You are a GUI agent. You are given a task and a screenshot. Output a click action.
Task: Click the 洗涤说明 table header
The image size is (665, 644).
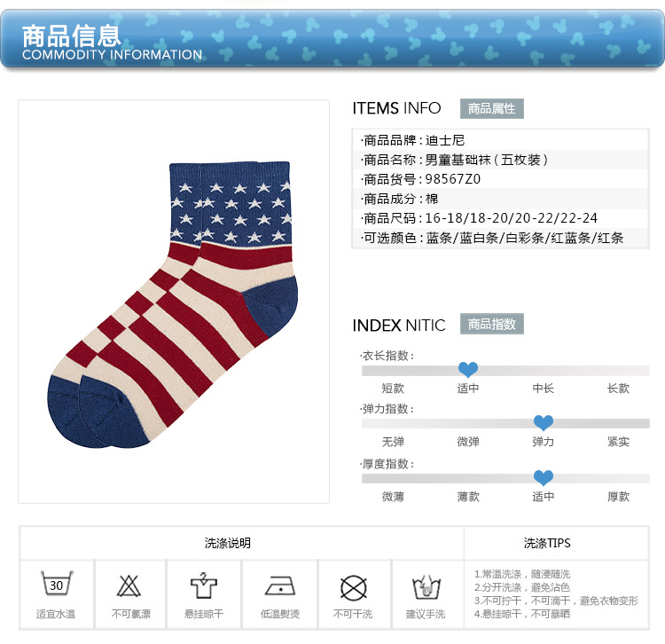[x=228, y=543]
